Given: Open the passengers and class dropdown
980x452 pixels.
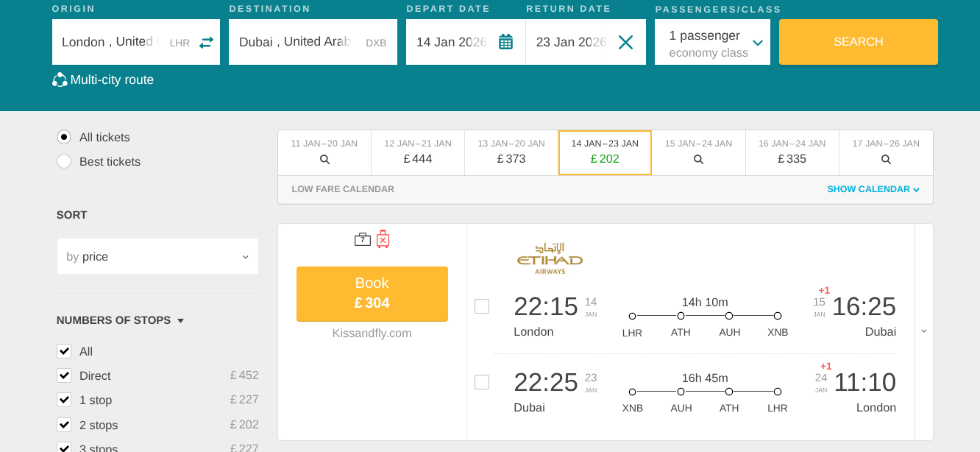Looking at the screenshot, I should (x=711, y=42).
